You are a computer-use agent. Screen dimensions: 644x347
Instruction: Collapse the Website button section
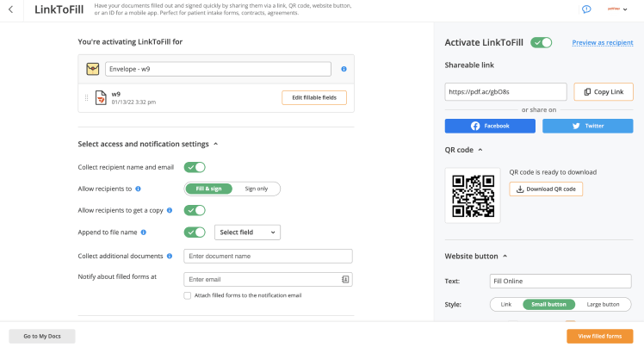(x=505, y=256)
